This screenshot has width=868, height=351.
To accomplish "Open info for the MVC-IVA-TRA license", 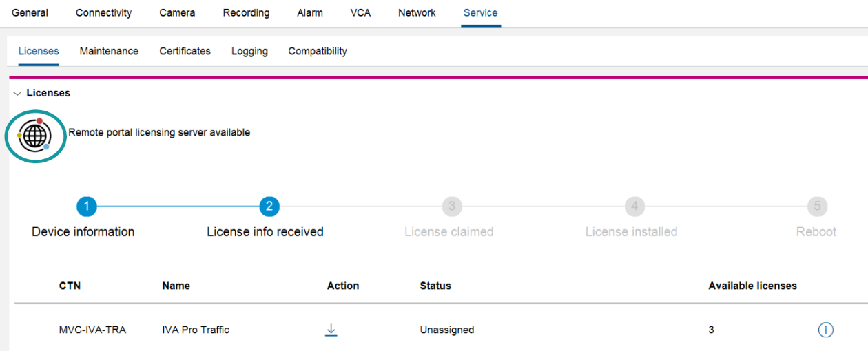I will [x=825, y=330].
